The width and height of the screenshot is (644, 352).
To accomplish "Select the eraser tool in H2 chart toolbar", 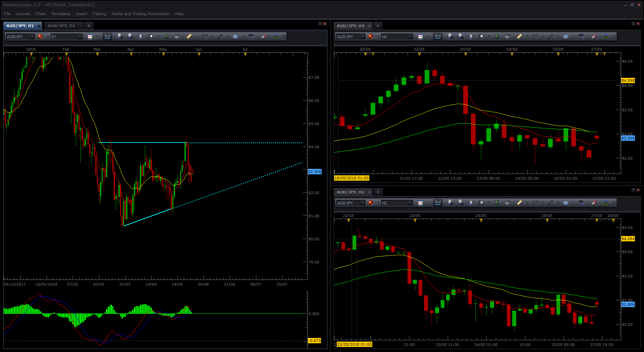I will click(594, 203).
